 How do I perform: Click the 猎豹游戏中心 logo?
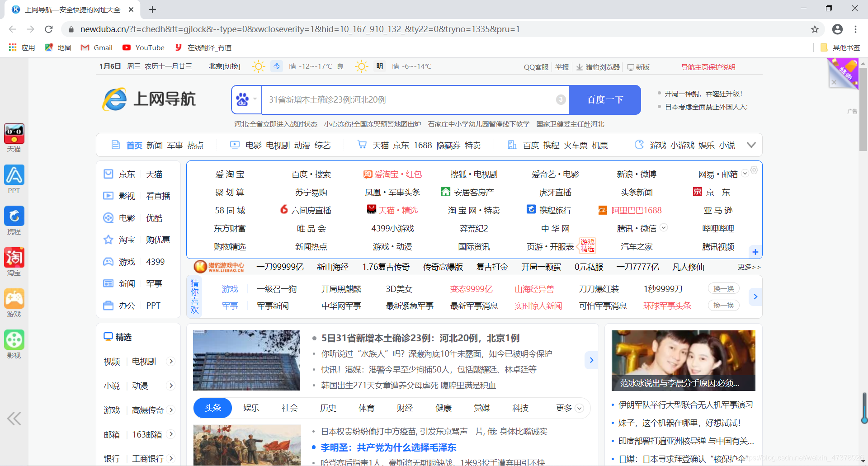click(219, 267)
